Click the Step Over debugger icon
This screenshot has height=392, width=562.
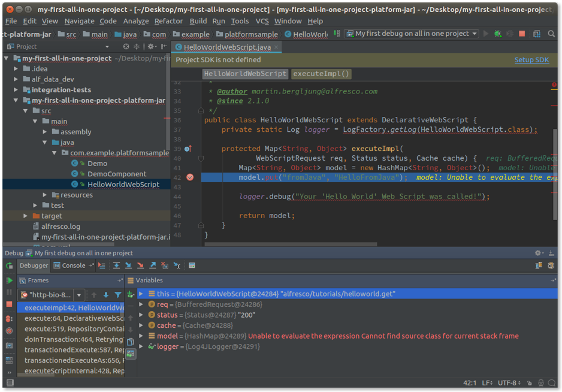click(x=116, y=266)
